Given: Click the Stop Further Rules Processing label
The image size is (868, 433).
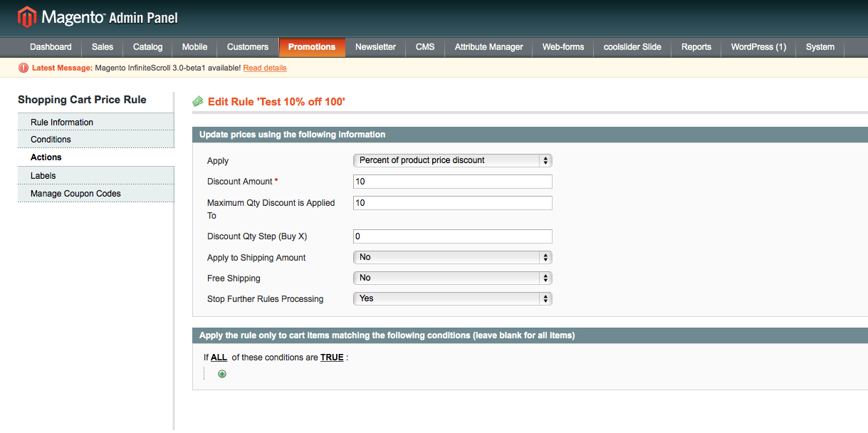Looking at the screenshot, I should [265, 299].
